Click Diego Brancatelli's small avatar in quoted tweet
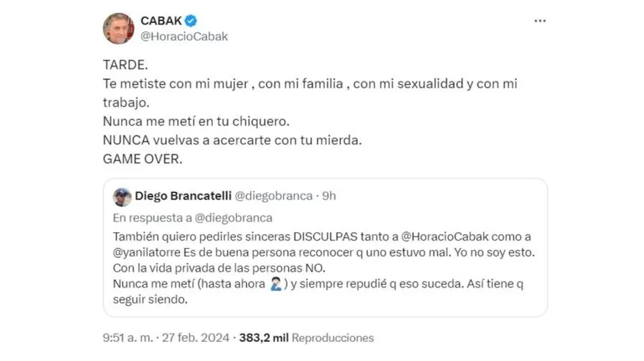Image resolution: width=644 pixels, height=361 pixels. click(122, 197)
